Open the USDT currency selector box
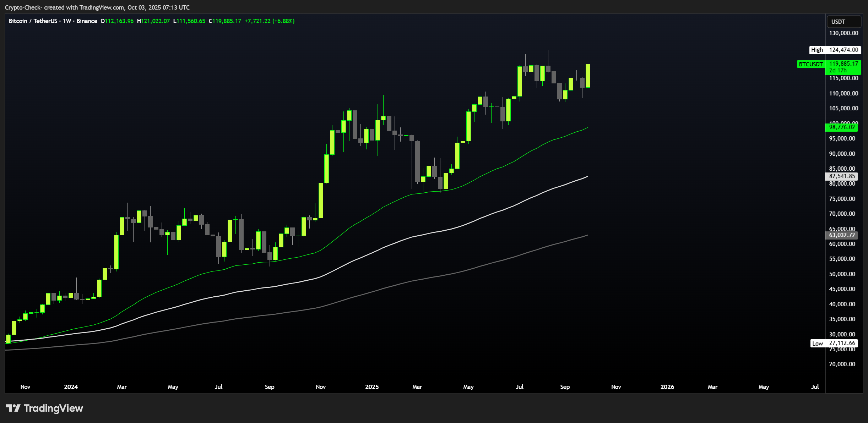Screen dimensions: 868x423 pyautogui.click(x=843, y=22)
